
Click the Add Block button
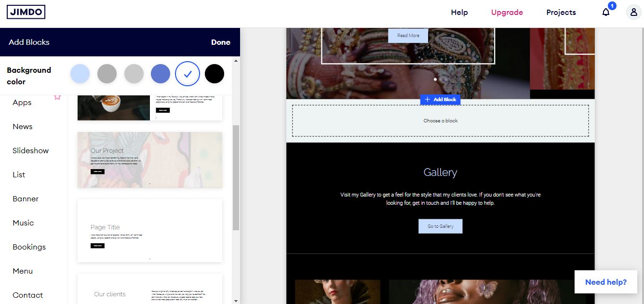[x=441, y=100]
